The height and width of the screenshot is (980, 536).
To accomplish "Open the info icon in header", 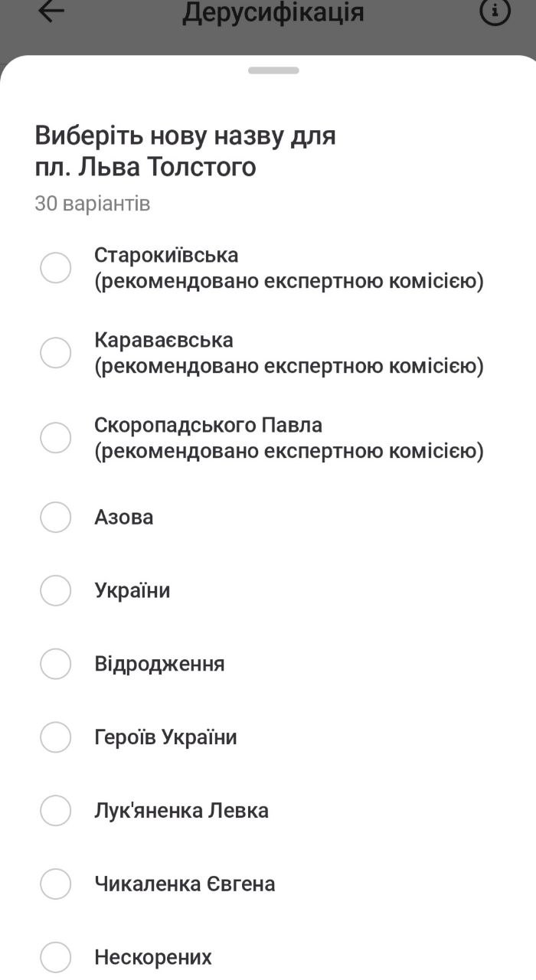I will coord(495,11).
